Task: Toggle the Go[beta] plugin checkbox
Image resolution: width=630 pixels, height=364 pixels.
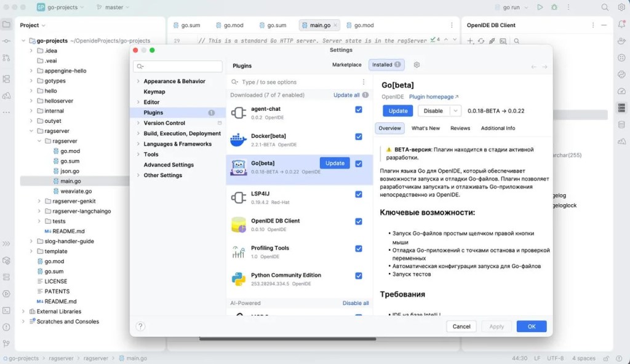Action: 359,164
